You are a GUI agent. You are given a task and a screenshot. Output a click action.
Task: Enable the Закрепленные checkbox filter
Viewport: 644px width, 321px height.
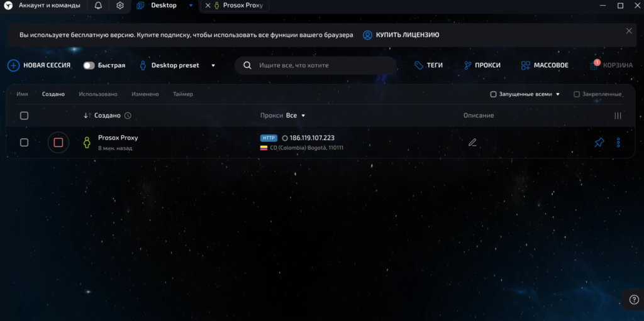(x=577, y=94)
